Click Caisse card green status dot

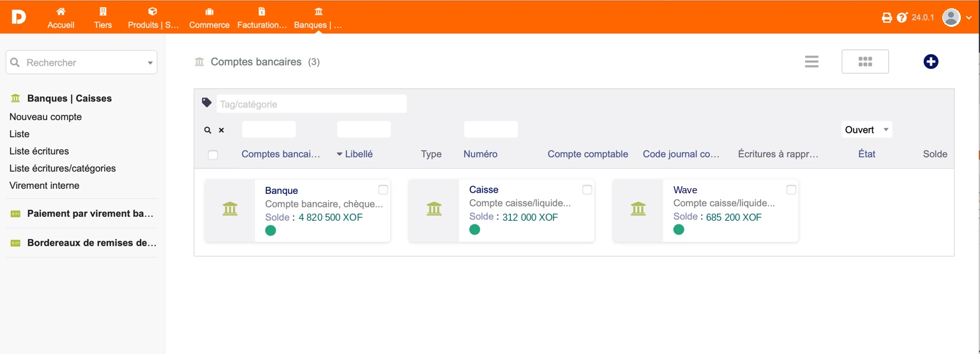474,229
